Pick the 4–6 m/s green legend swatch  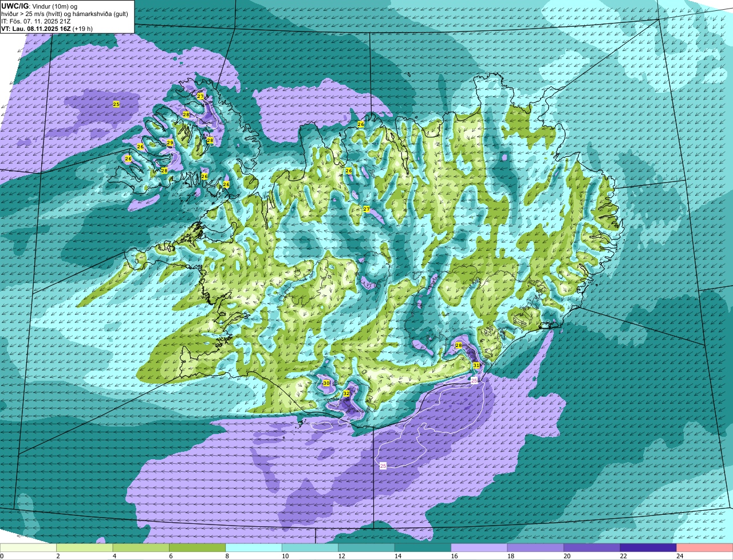[x=141, y=548]
